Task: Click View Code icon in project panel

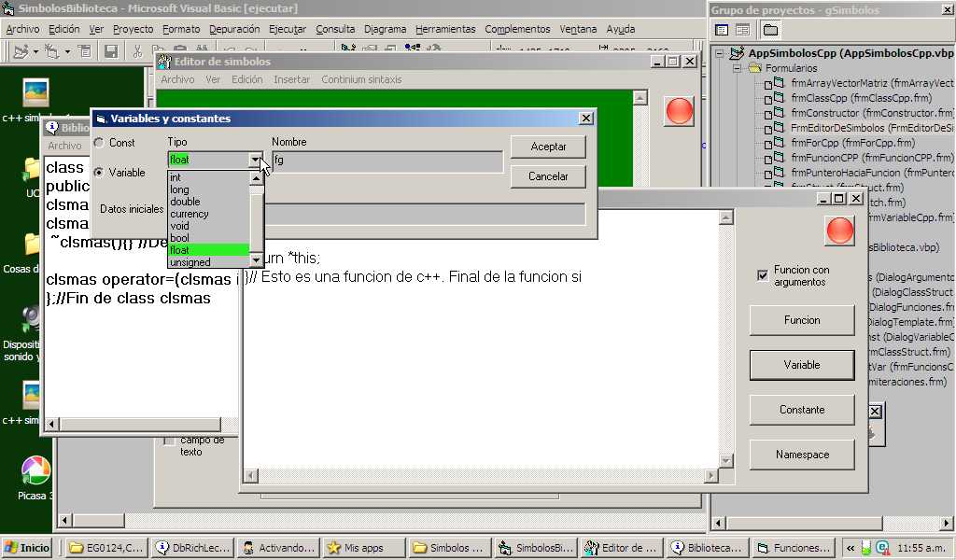Action: (x=722, y=30)
